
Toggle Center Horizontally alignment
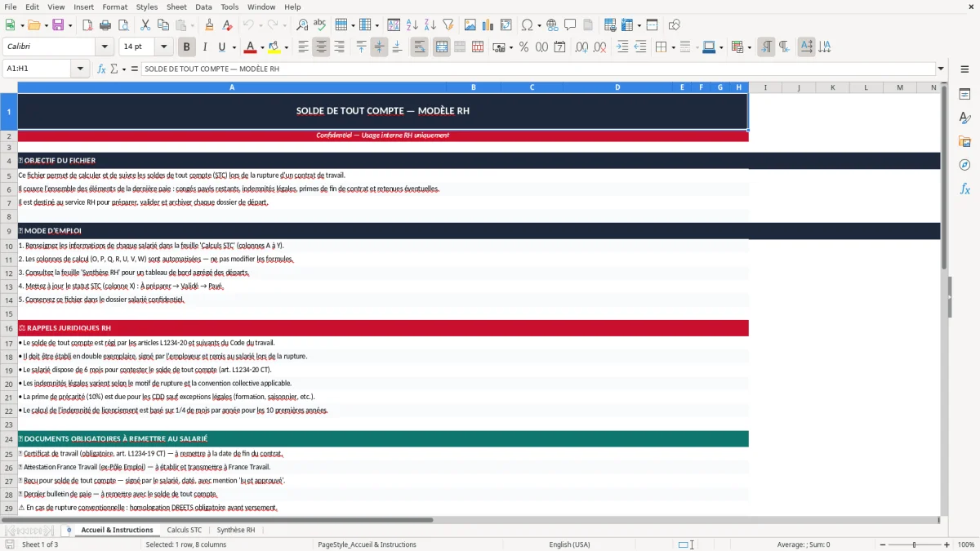tap(321, 47)
